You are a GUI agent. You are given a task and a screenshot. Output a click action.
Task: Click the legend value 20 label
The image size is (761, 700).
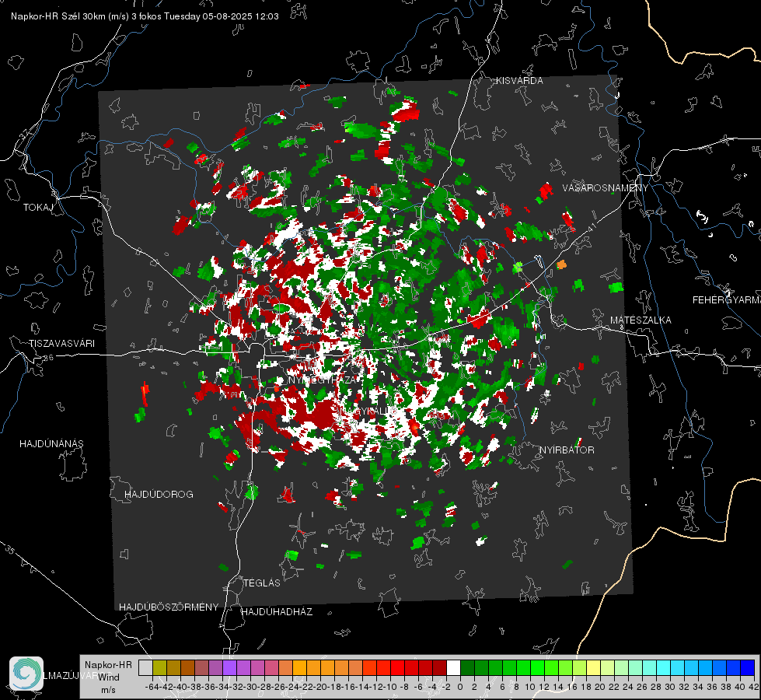pos(600,687)
